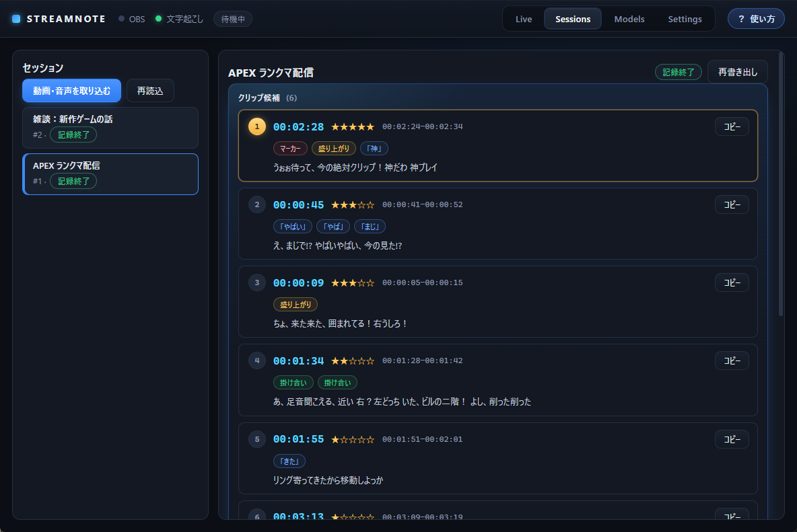Jump to timestamp 00:00:09
Viewport: 797px width, 532px height.
click(298, 283)
